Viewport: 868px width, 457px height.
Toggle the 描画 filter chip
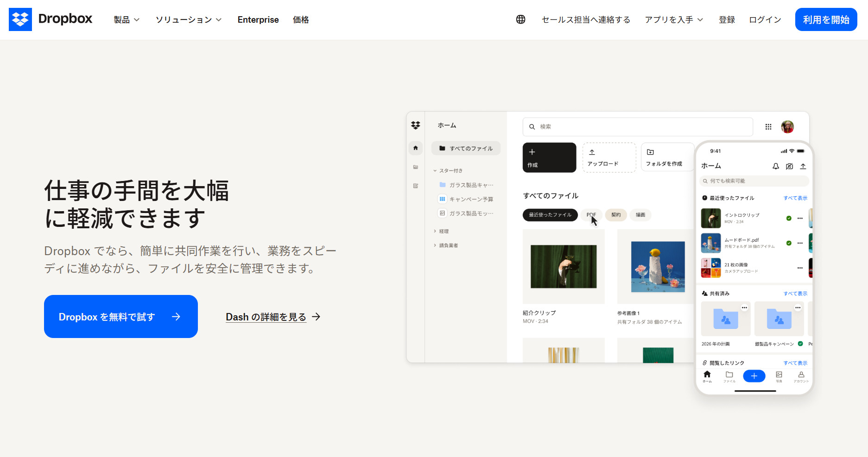click(640, 215)
